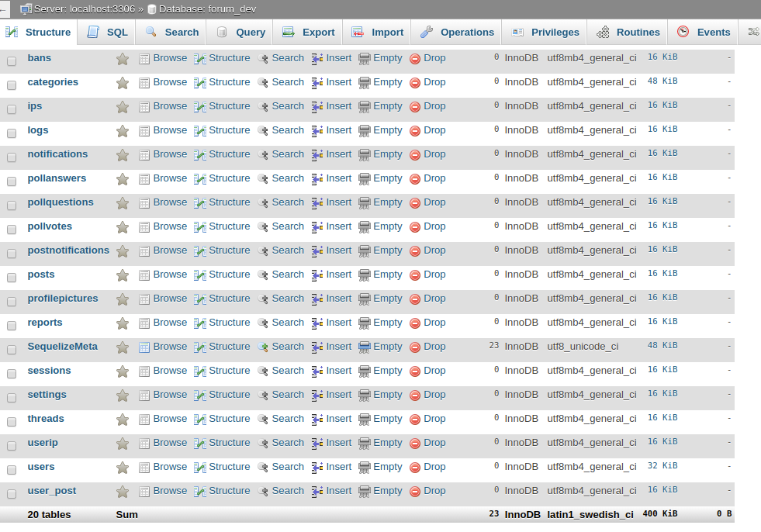
Task: Click Browse icon in SequelizeMeta row
Action: [x=144, y=347]
